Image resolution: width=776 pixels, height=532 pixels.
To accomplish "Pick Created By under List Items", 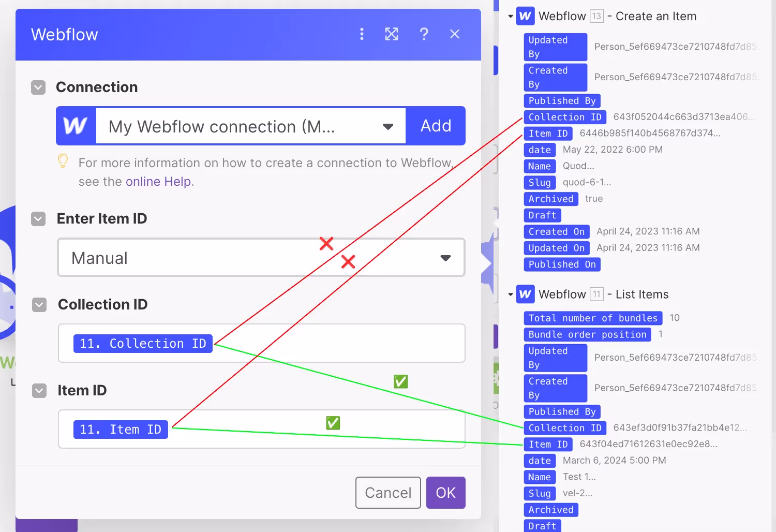I will click(x=556, y=388).
